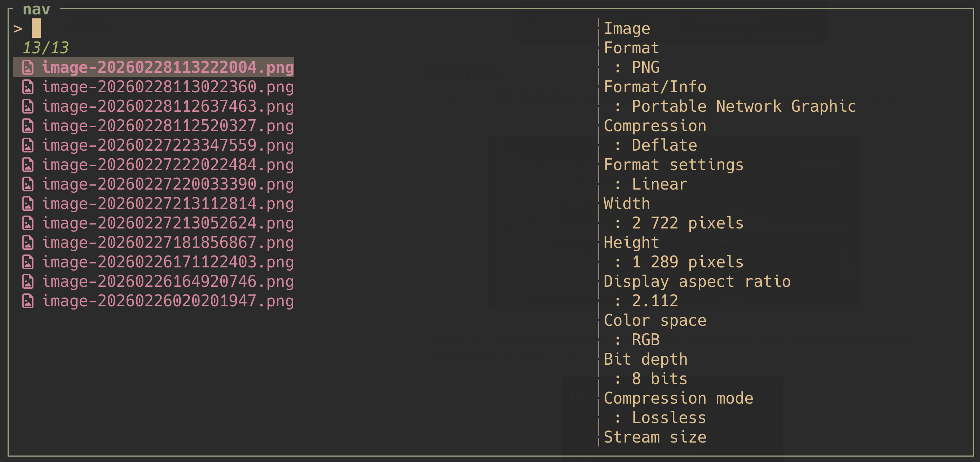
Task: Select file image-20260226171122403.png
Action: point(168,262)
